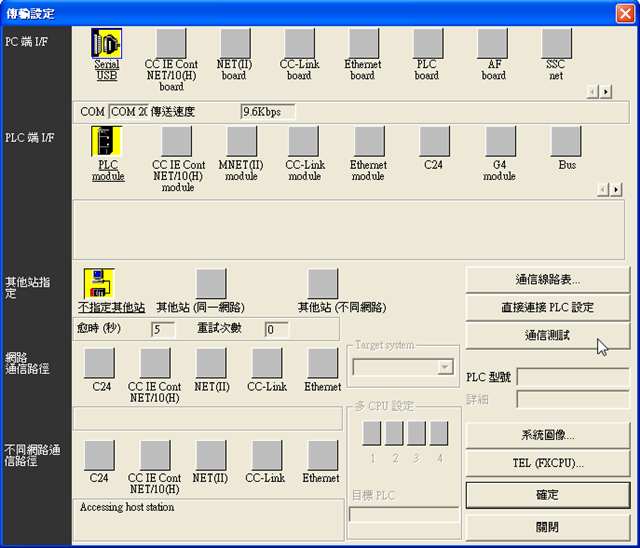Click 直接連接 PLC 設定 button
Viewport: 640px width, 548px height.
pos(546,307)
